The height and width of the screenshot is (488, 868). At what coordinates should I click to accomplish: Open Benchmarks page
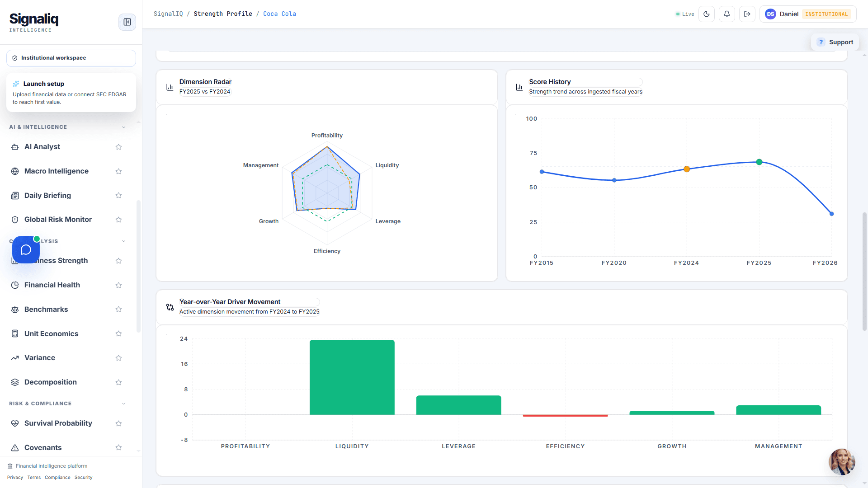[x=46, y=309]
